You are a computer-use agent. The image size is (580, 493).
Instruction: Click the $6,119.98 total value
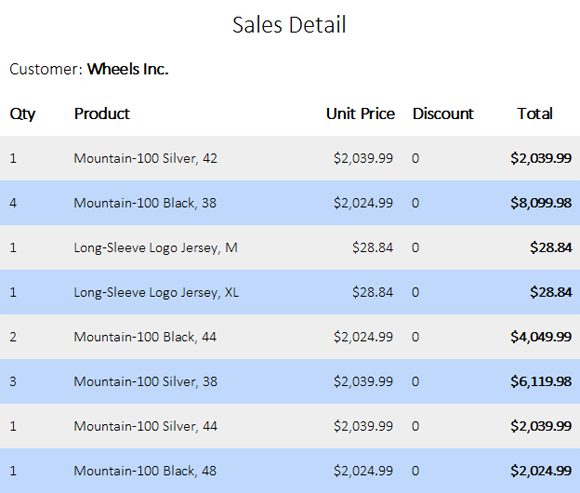(541, 381)
